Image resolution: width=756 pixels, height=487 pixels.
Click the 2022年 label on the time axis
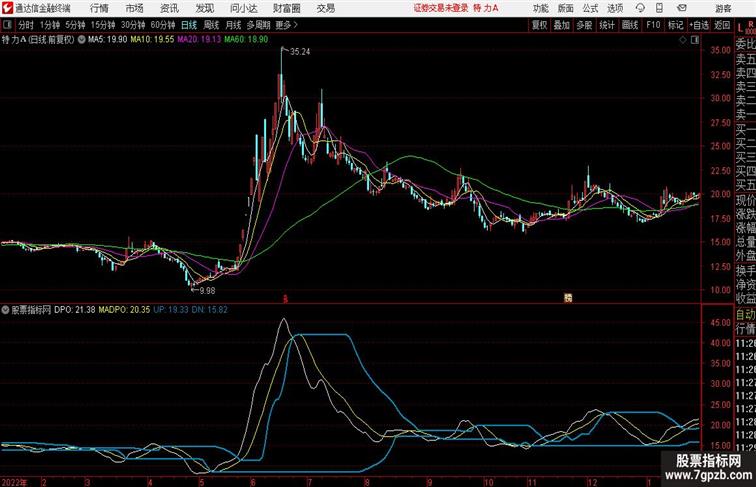click(x=14, y=482)
